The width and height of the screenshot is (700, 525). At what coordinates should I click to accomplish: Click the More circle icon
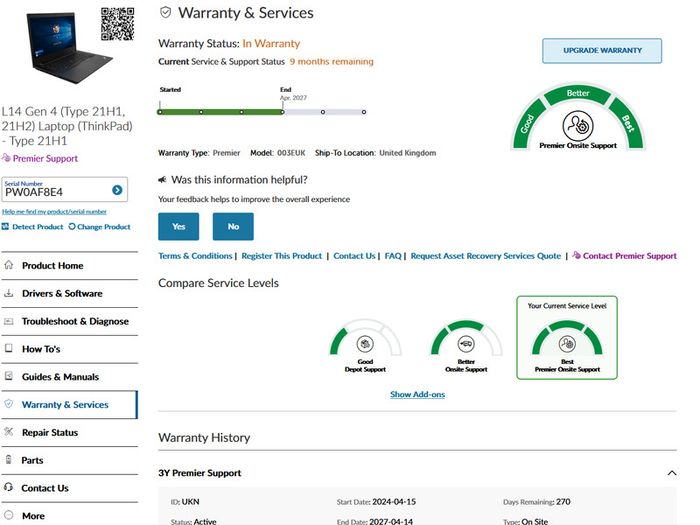point(8,515)
